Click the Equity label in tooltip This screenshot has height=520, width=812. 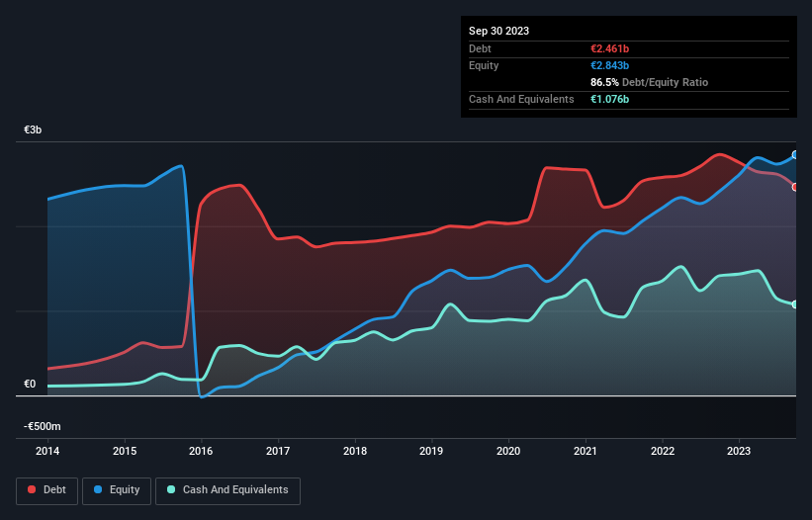click(484, 65)
